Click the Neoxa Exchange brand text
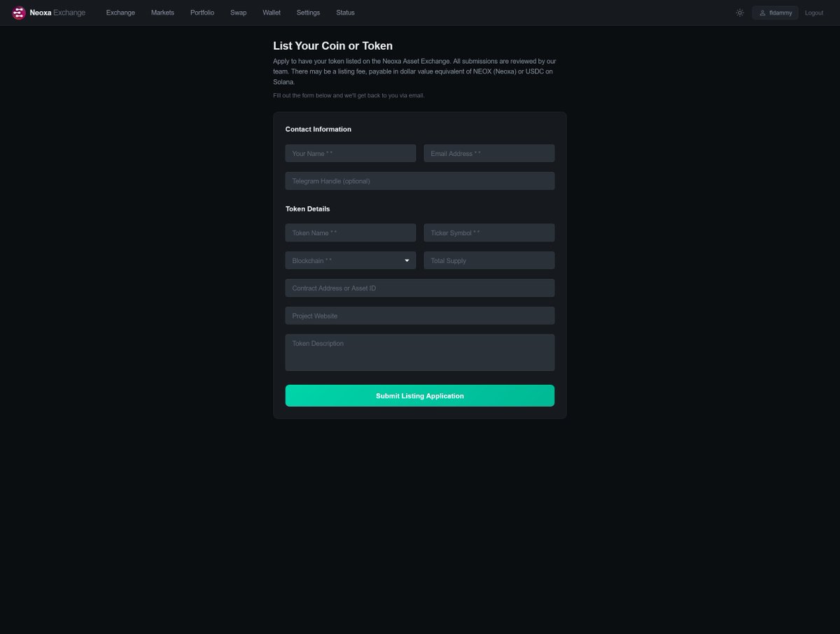This screenshot has width=840, height=634. (57, 13)
